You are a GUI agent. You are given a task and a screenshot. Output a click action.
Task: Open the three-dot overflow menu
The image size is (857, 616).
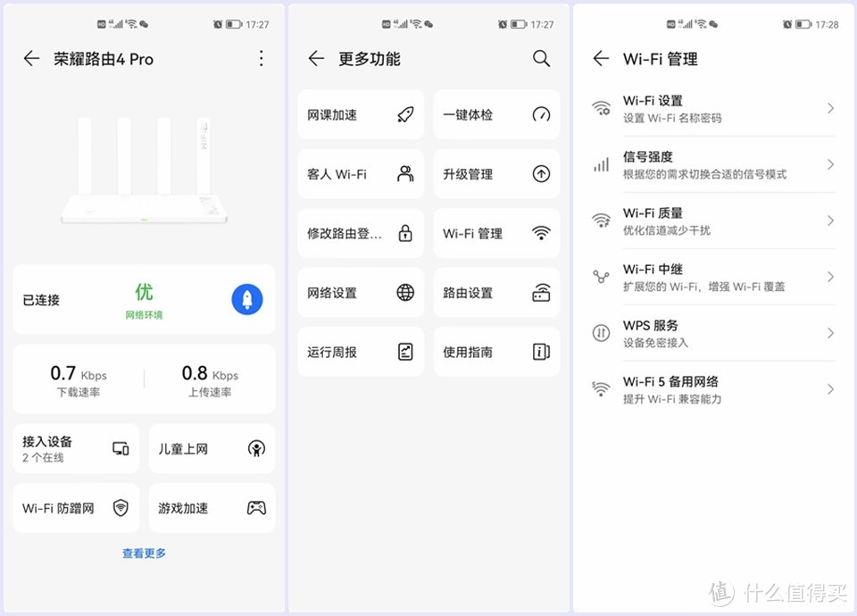tap(261, 58)
